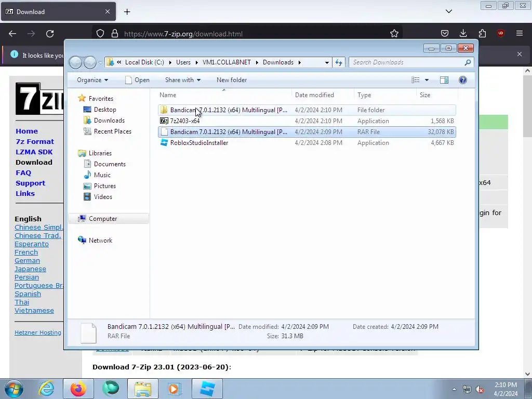
Task: Select the RobloxStudioInstaller application
Action: point(307,143)
